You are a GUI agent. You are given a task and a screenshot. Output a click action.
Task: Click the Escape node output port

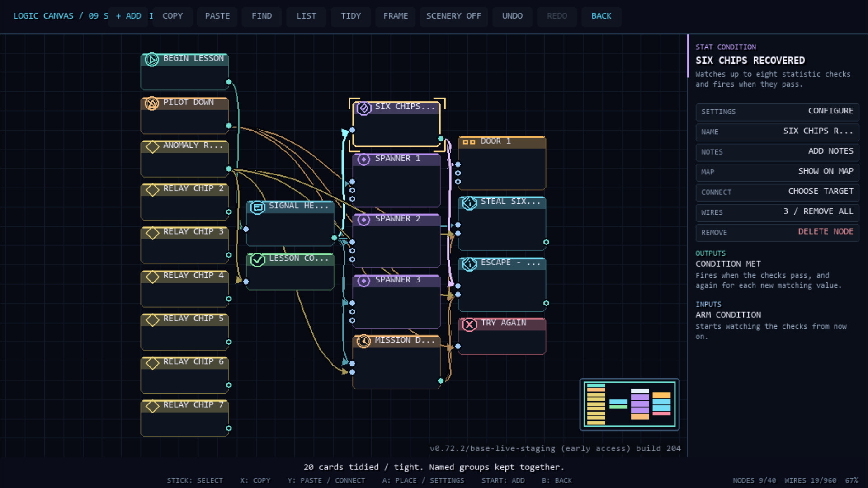[x=546, y=303]
